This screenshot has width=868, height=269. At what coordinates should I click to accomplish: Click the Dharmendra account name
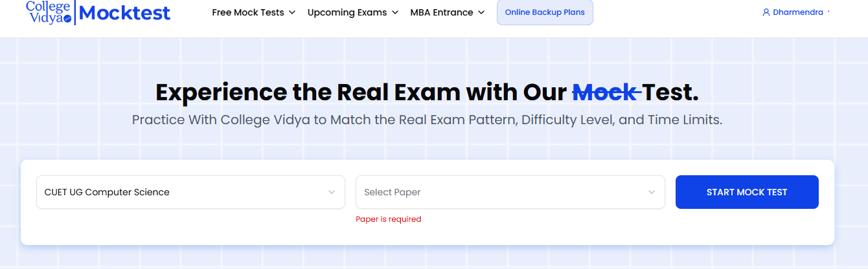click(x=798, y=12)
